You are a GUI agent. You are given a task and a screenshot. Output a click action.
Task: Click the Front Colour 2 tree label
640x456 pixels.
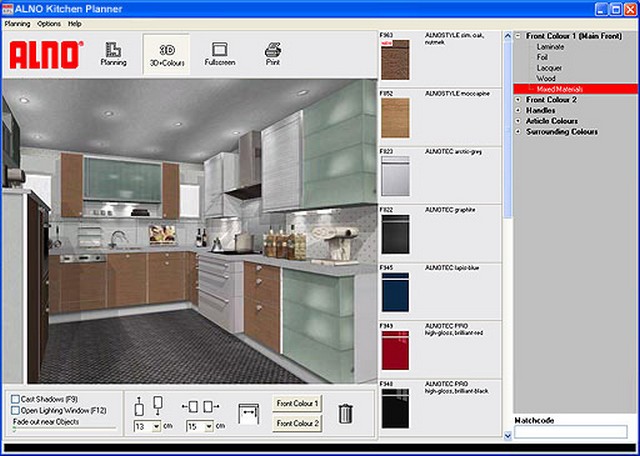(x=551, y=100)
